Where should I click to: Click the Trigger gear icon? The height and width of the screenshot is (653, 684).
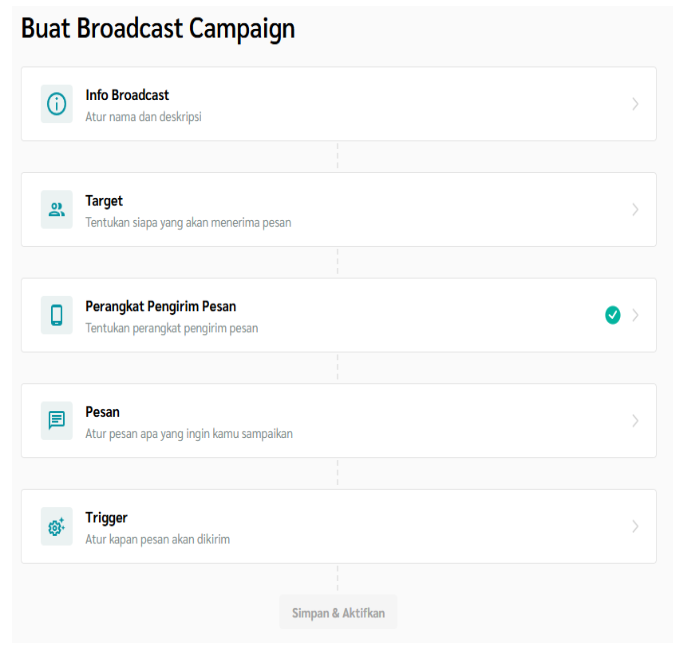pyautogui.click(x=57, y=526)
